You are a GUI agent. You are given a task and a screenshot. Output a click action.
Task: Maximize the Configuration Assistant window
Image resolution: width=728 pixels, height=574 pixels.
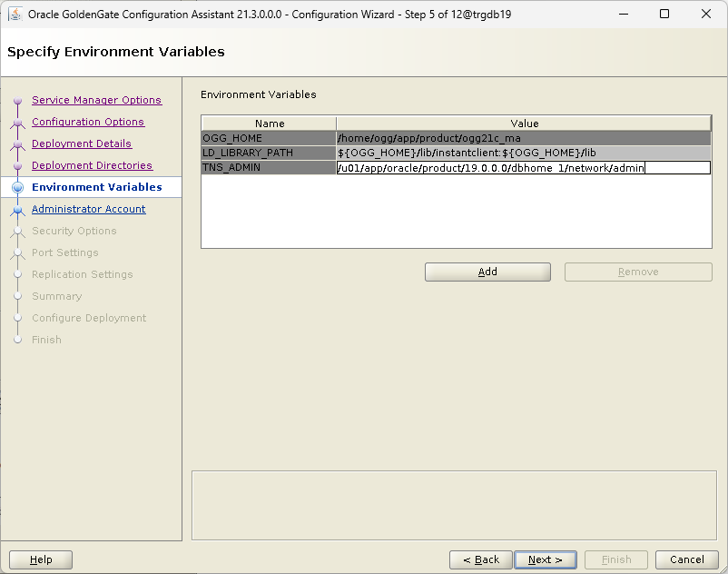coord(664,14)
